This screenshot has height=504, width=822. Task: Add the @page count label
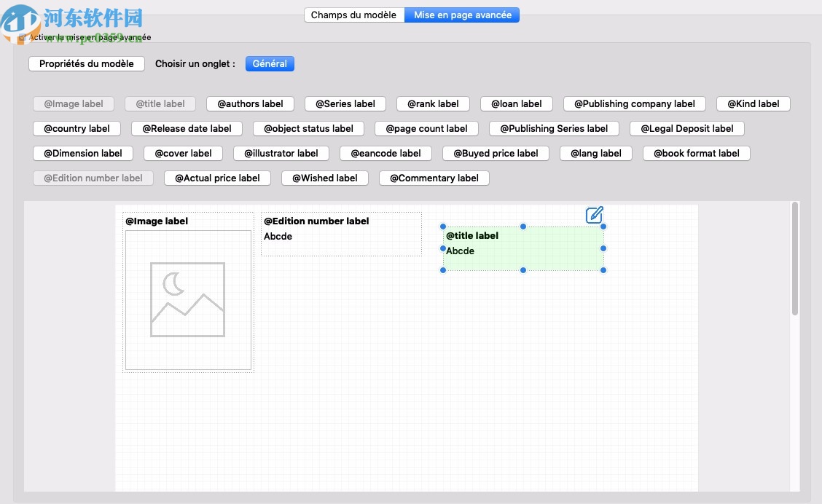426,128
